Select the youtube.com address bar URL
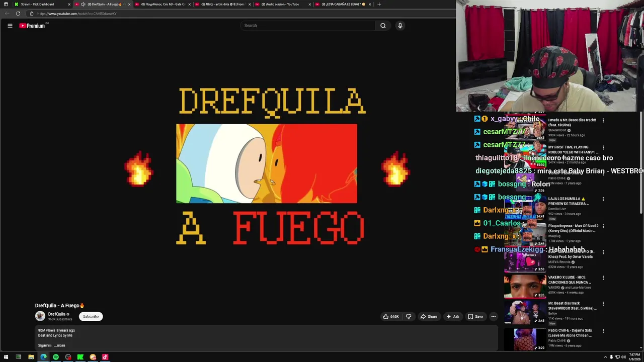The height and width of the screenshot is (362, 644). 77,14
